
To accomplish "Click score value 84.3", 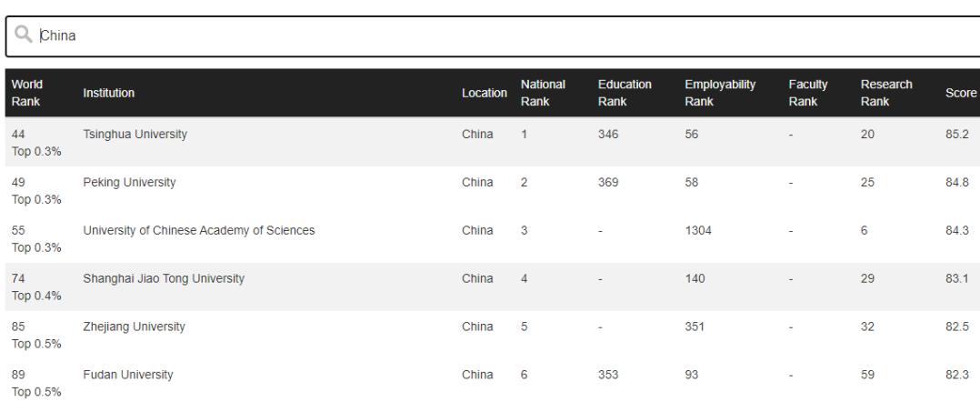I will click(957, 230).
